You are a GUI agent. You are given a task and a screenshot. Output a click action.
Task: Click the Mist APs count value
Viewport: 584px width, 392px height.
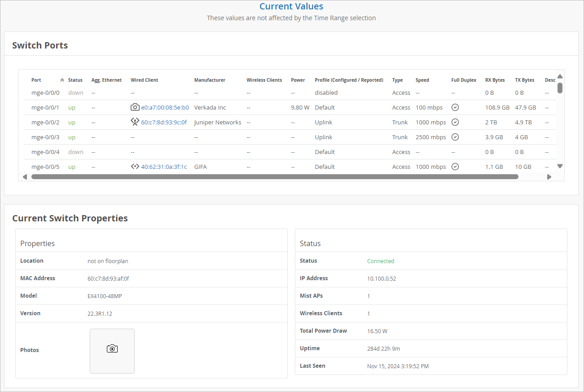[x=369, y=296]
